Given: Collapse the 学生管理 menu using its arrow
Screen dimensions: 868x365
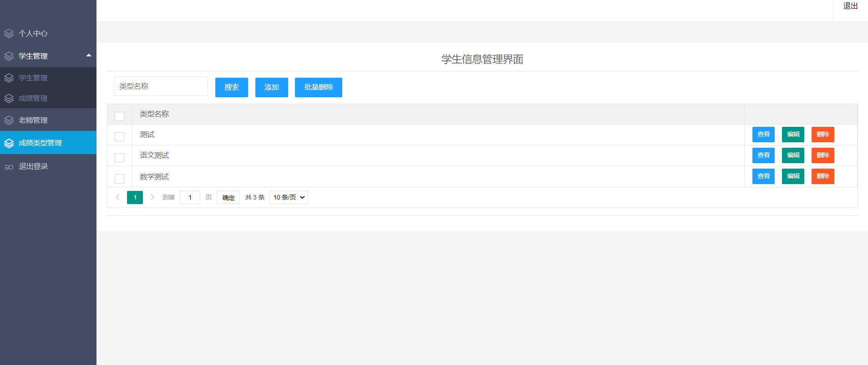Looking at the screenshot, I should coord(89,55).
